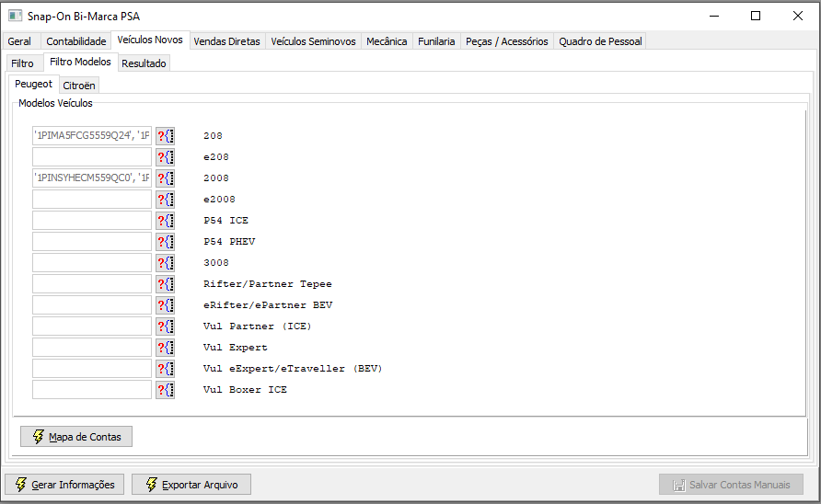Minimize the Snap-On Bi-Marca PSA window
This screenshot has width=821, height=504.
click(714, 16)
